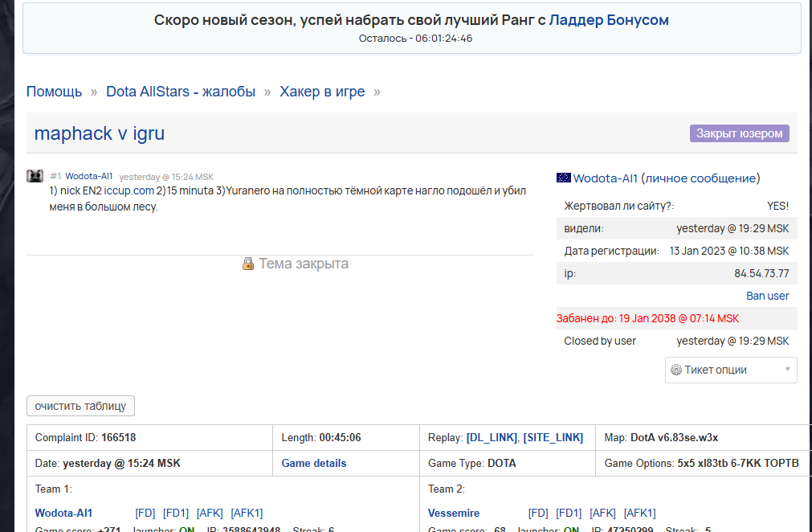Click the Закрыт юзером status badge
Viewport: 812px width, 532px height.
(x=739, y=133)
